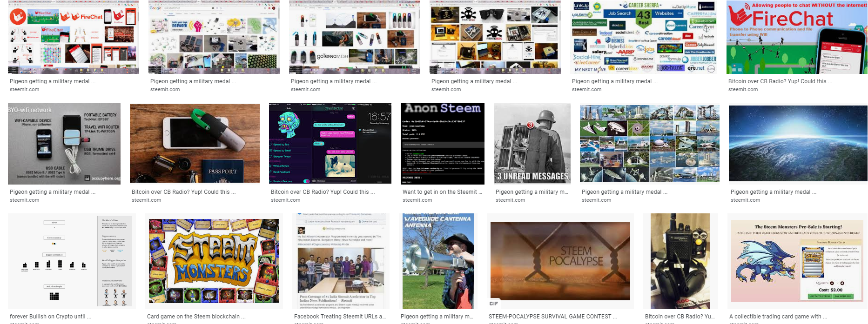This screenshot has height=324, width=868.
Task: Click 'Card game on the Steem blockchain' caption
Action: [x=196, y=317]
